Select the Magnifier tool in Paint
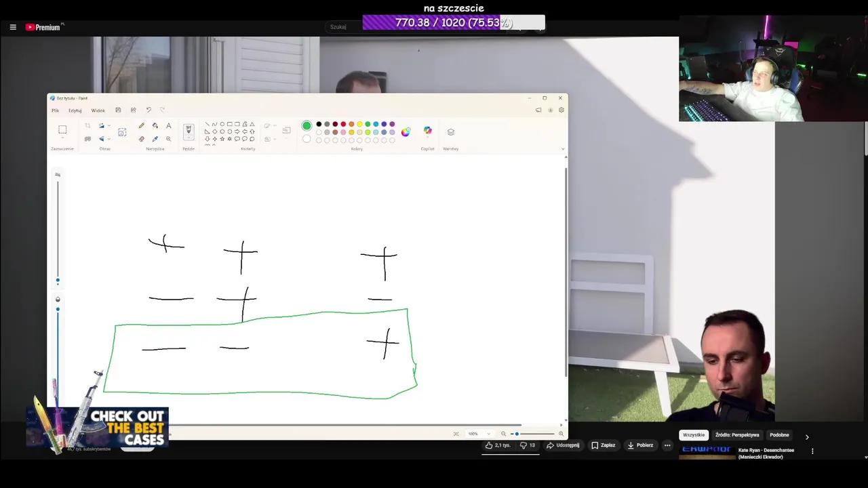Screen dimensions: 868x488 point(169,139)
